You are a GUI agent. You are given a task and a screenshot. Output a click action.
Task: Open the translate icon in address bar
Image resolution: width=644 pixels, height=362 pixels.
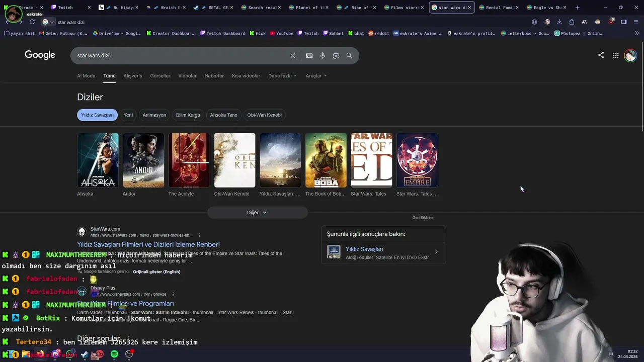pos(534,22)
